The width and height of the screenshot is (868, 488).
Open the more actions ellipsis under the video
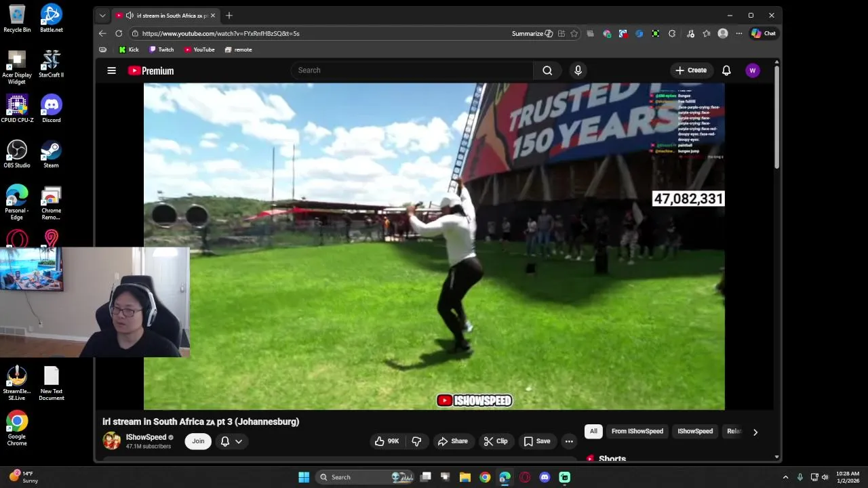click(x=569, y=441)
